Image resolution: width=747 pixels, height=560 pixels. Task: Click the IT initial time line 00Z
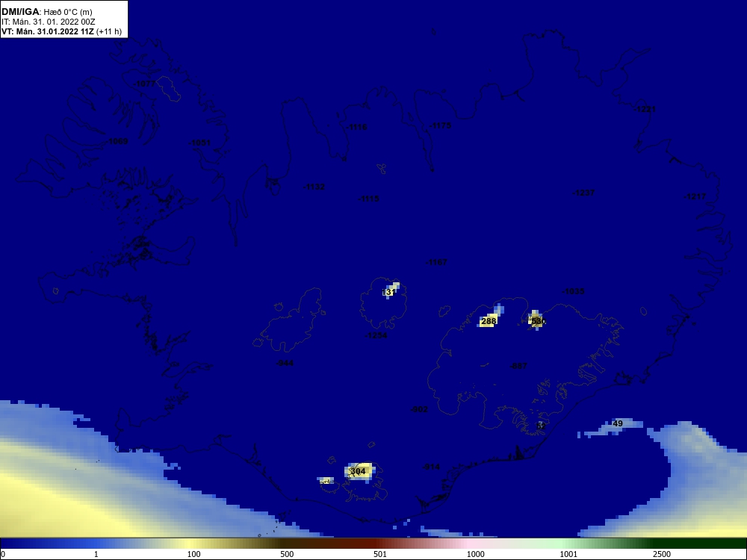tap(49, 22)
